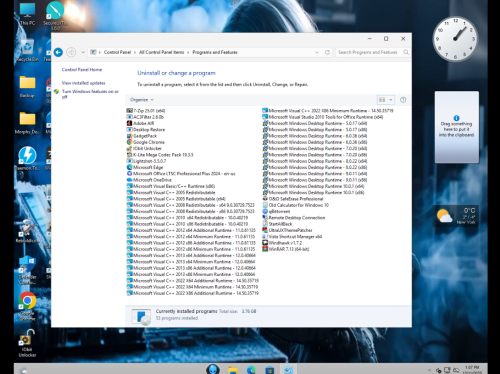Open the view options dropdown arrow
Viewport: 500px width, 374px height.
(x=391, y=100)
